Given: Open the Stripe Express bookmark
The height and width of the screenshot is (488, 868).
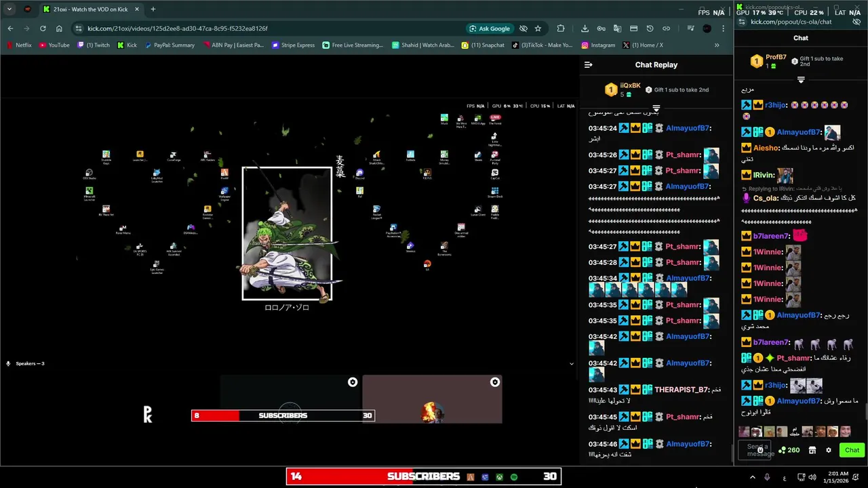Looking at the screenshot, I should pos(293,45).
